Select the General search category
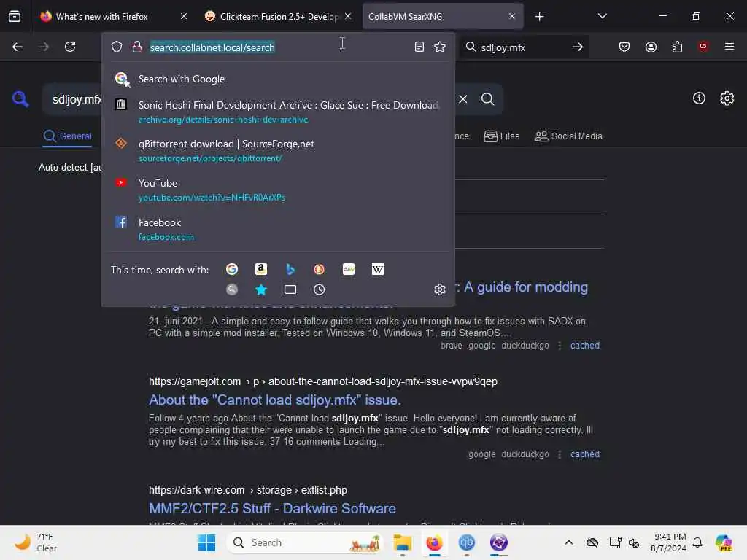Image resolution: width=747 pixels, height=560 pixels. (x=67, y=136)
